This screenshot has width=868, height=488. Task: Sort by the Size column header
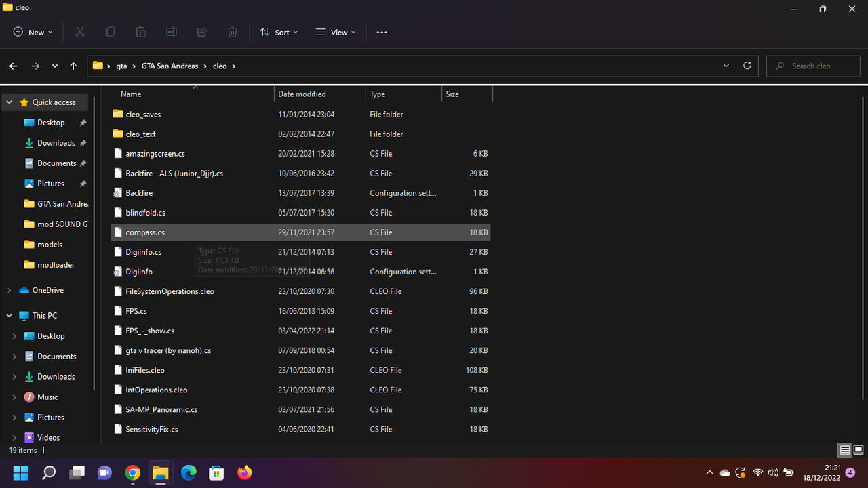pos(467,94)
